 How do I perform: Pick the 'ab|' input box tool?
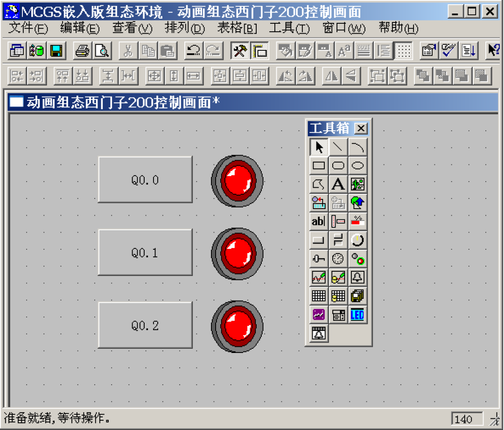(x=319, y=221)
